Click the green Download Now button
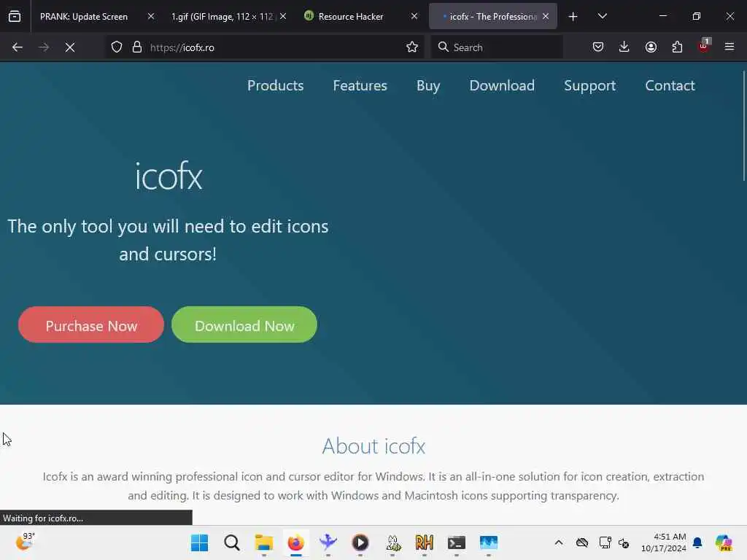Viewport: 747px width, 560px height. click(x=244, y=324)
